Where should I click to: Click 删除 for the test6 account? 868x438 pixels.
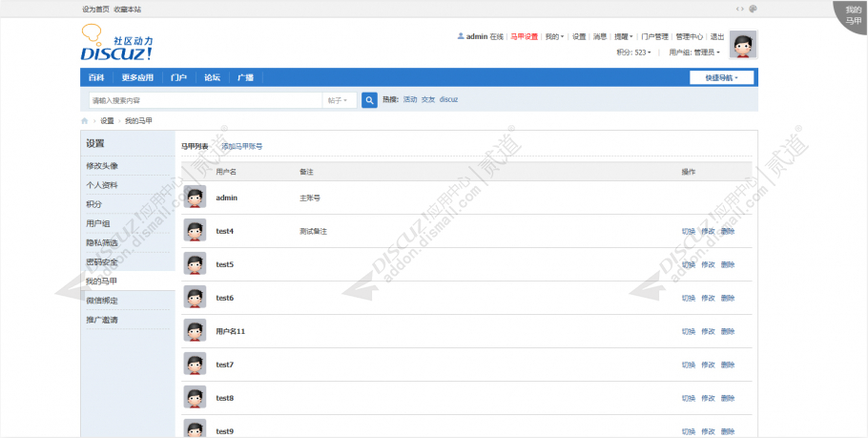728,298
